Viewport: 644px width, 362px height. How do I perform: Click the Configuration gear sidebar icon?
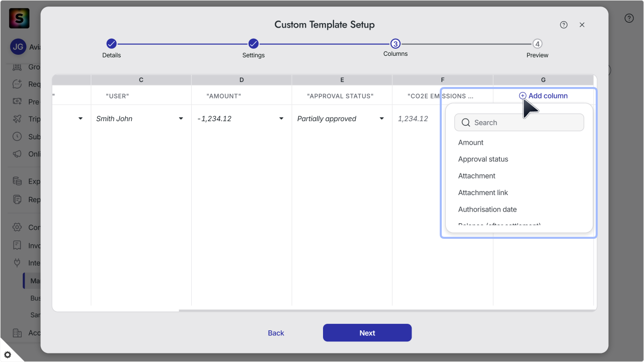click(17, 227)
